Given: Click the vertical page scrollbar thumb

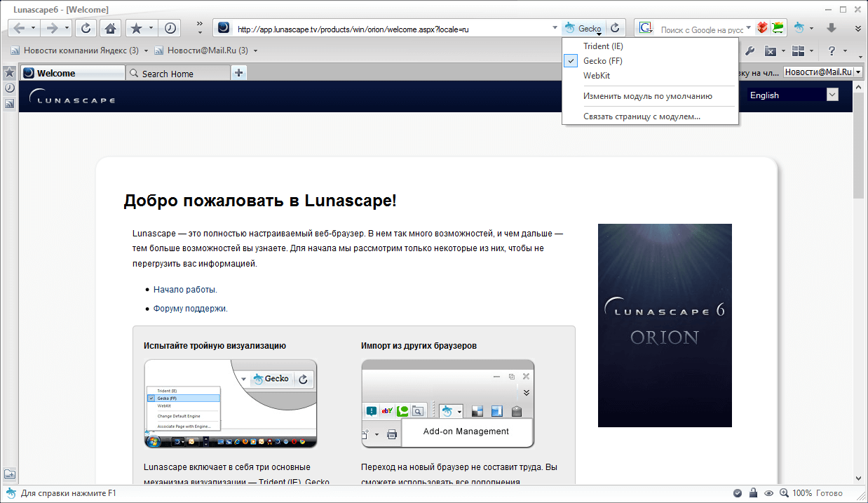Looking at the screenshot, I should (859, 145).
